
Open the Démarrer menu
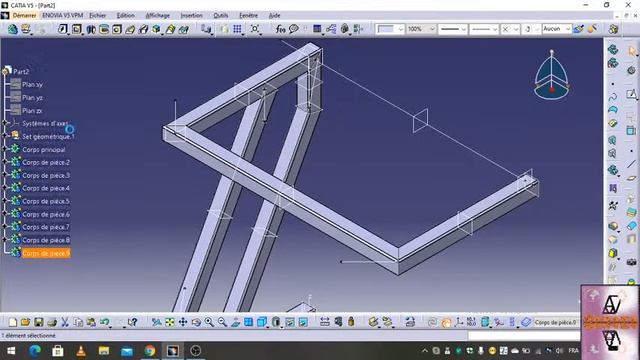coord(24,16)
